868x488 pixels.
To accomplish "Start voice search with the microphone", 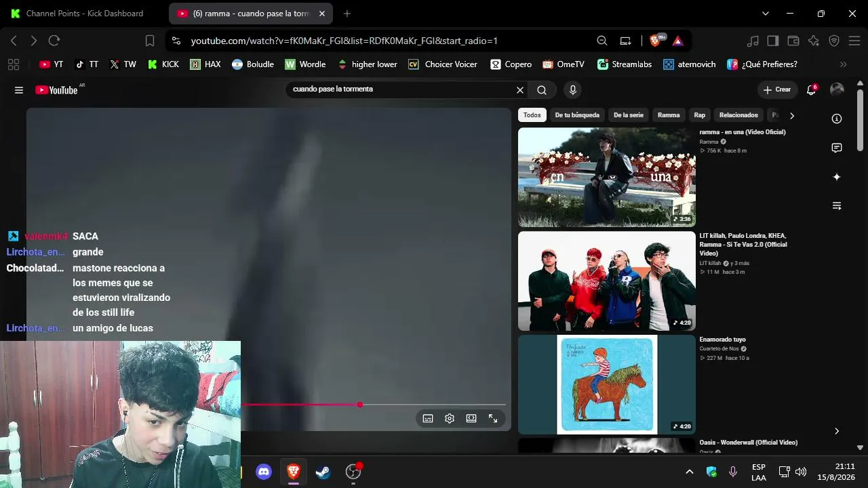I will click(573, 90).
